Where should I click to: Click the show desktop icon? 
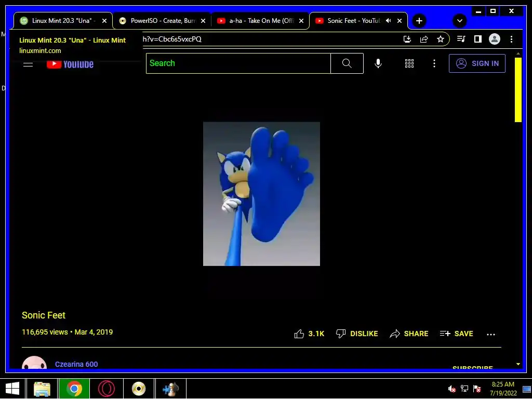pyautogui.click(x=527, y=389)
